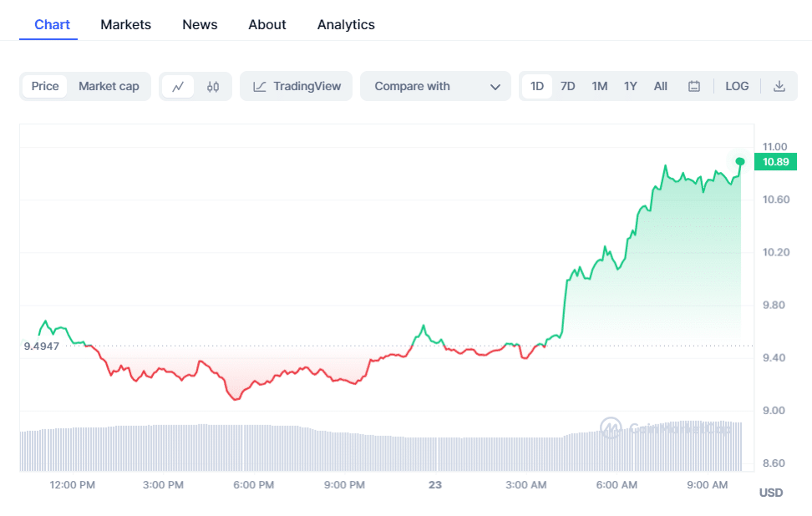
Task: Toggle the Price view
Action: pyautogui.click(x=45, y=86)
